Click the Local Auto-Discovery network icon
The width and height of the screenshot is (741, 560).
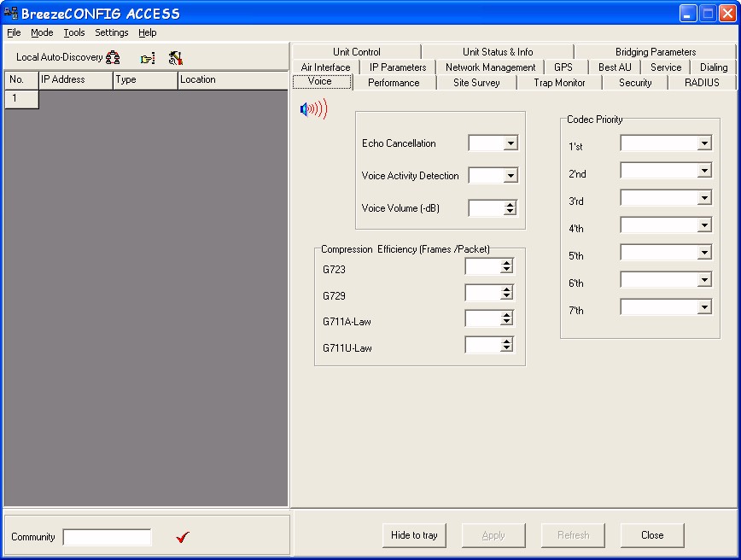click(x=113, y=58)
